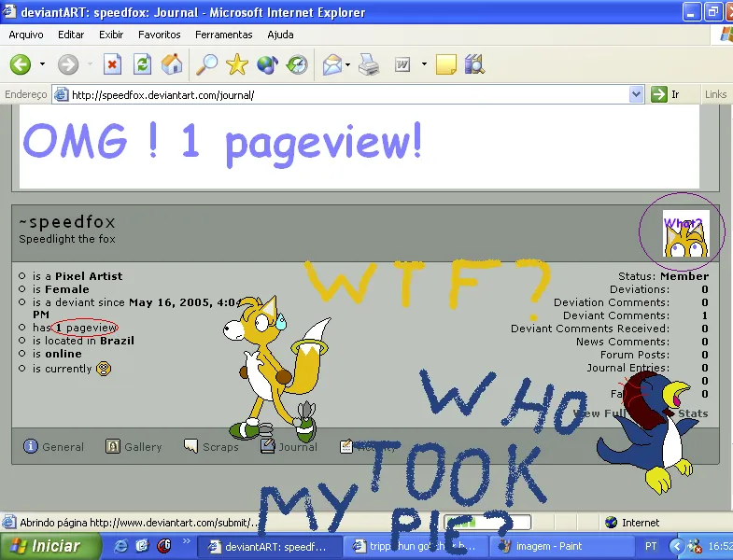This screenshot has width=733, height=560.
Task: Open the Search magnifier toolbar icon
Action: pos(205,64)
